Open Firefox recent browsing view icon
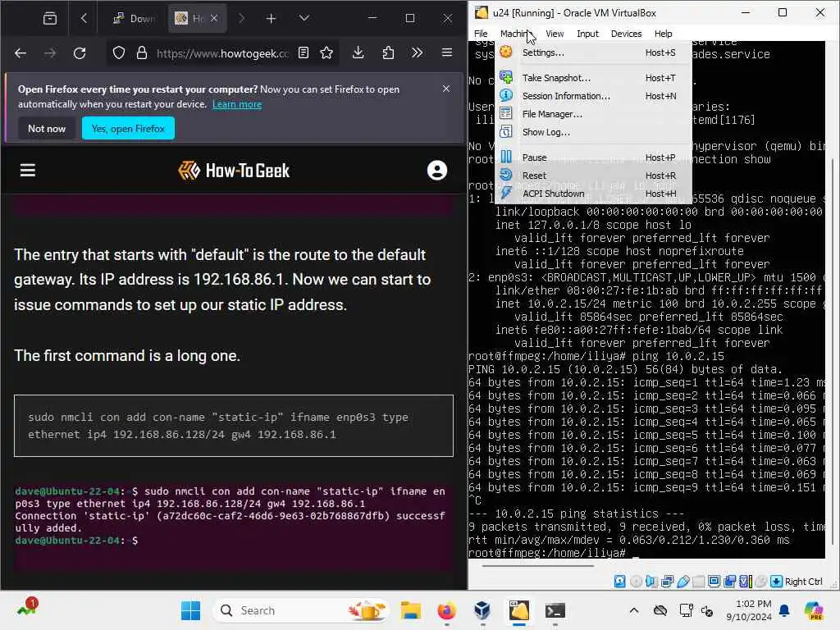This screenshot has height=630, width=840. tap(50, 19)
